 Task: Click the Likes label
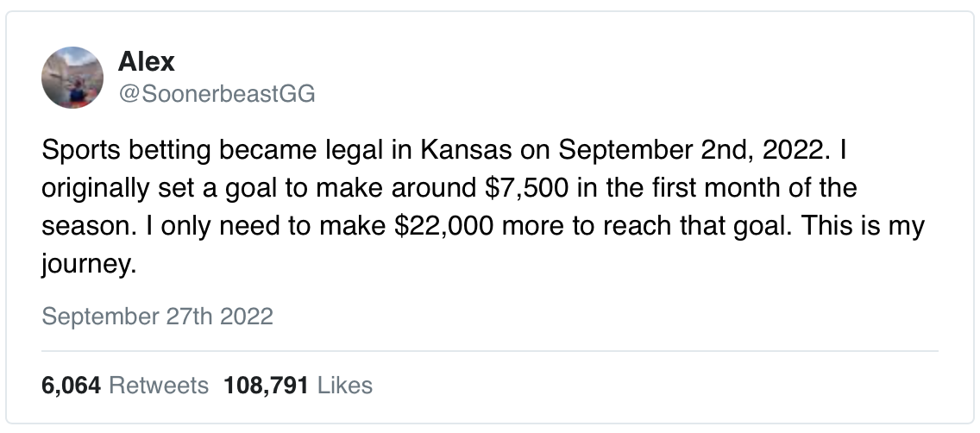click(345, 385)
